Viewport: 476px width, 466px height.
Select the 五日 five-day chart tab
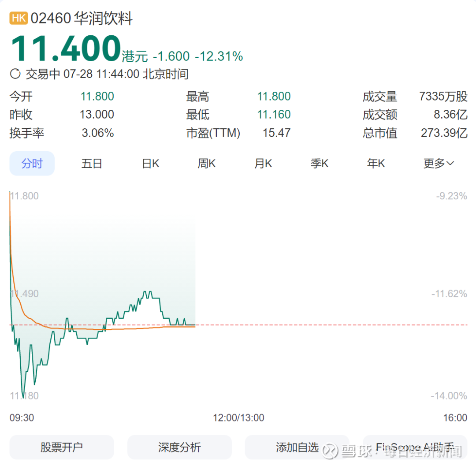[x=92, y=164]
